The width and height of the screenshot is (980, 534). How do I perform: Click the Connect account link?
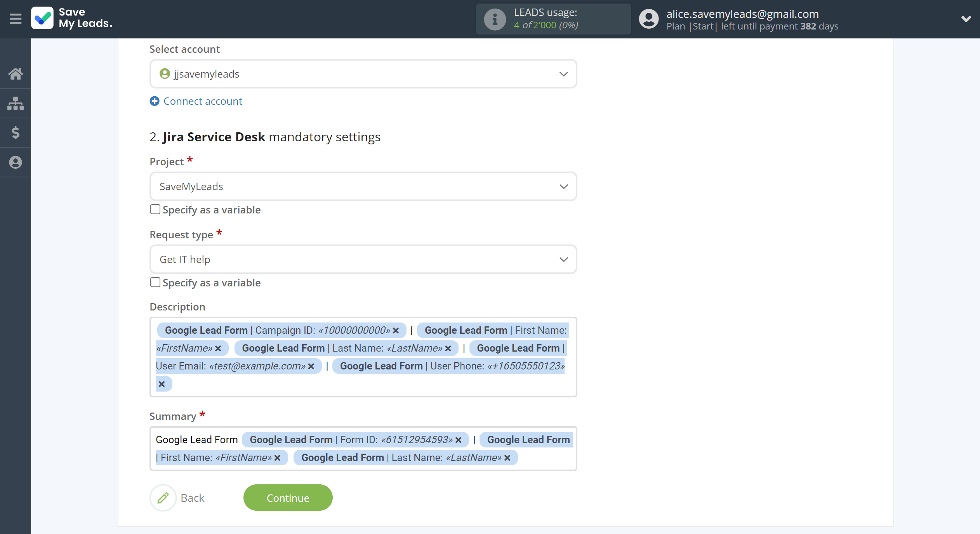[203, 101]
